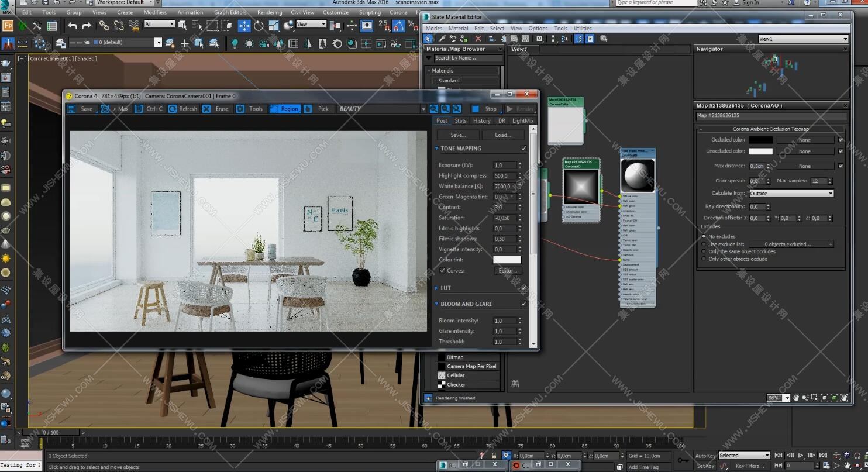Image resolution: width=868 pixels, height=472 pixels.
Task: Switch to the LightMix tab
Action: pyautogui.click(x=523, y=121)
